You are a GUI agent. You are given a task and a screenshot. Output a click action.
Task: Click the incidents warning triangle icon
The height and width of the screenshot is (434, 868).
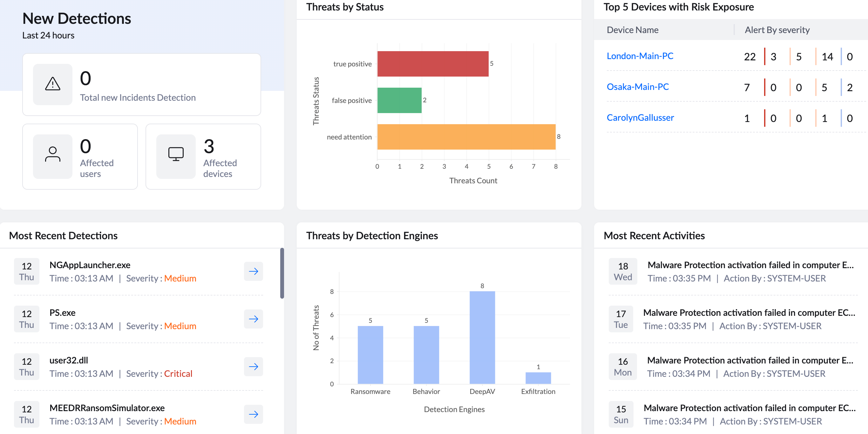pos(52,84)
